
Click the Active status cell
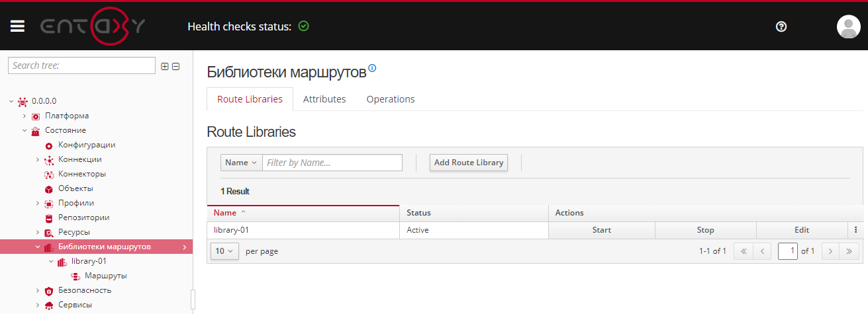[474, 230]
